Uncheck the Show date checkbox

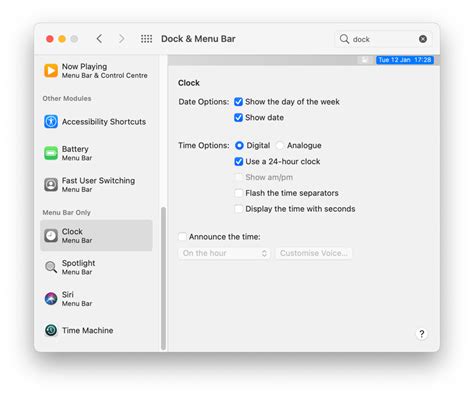(x=238, y=117)
